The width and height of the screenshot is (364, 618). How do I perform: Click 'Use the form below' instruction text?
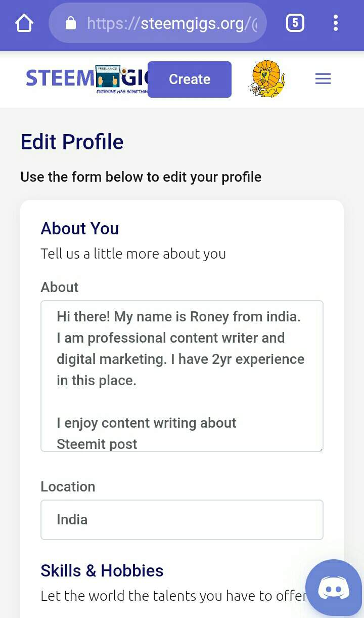point(141,177)
